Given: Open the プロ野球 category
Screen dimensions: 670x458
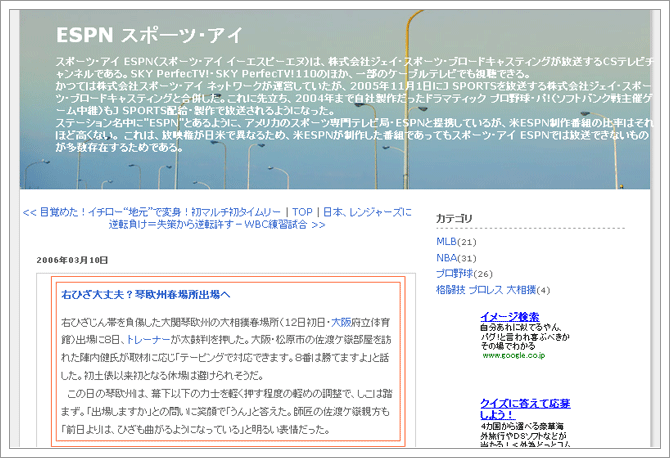Looking at the screenshot, I should [457, 273].
